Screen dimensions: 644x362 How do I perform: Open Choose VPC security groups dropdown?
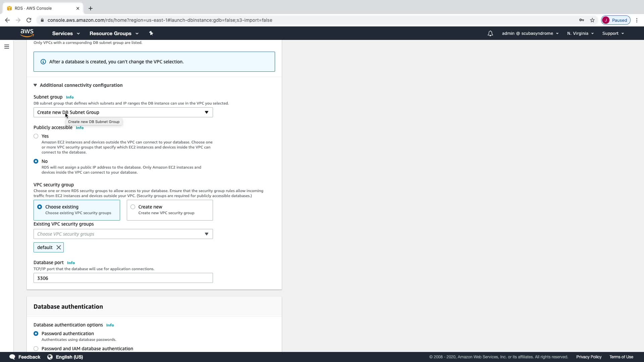pos(123,234)
